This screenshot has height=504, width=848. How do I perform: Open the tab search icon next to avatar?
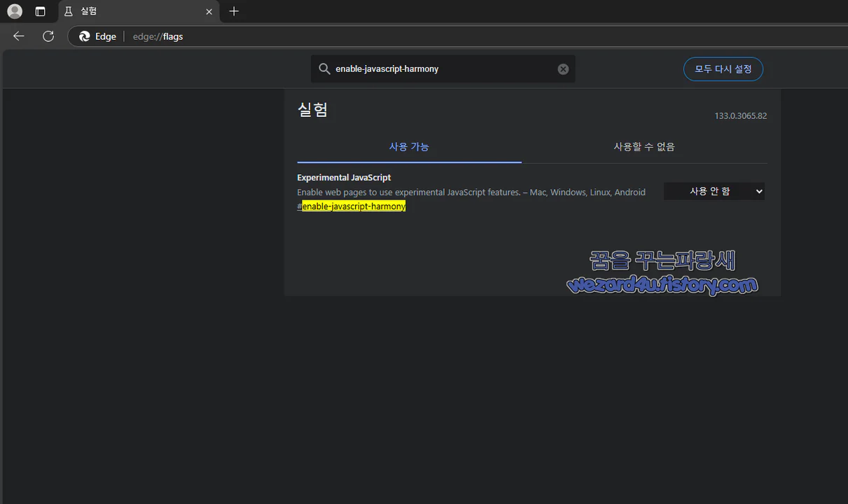coord(40,11)
